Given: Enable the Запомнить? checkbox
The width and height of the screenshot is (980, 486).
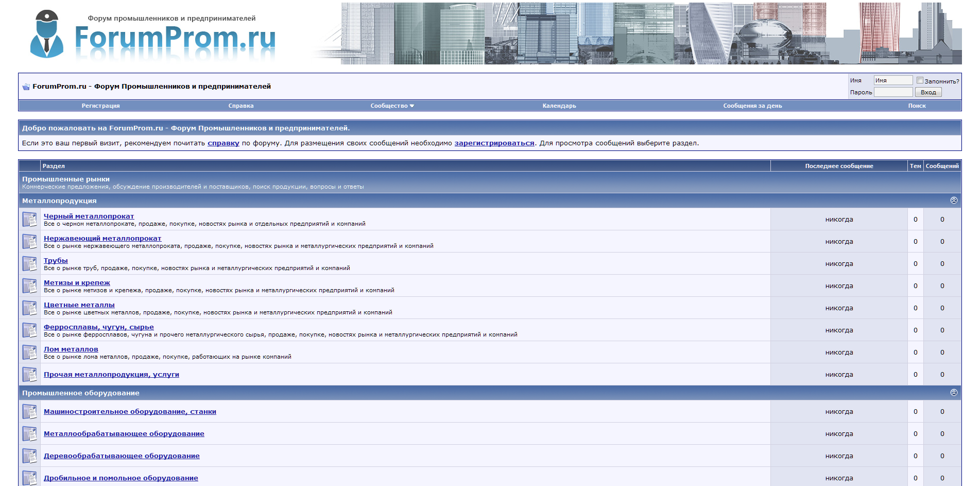Looking at the screenshot, I should (920, 80).
